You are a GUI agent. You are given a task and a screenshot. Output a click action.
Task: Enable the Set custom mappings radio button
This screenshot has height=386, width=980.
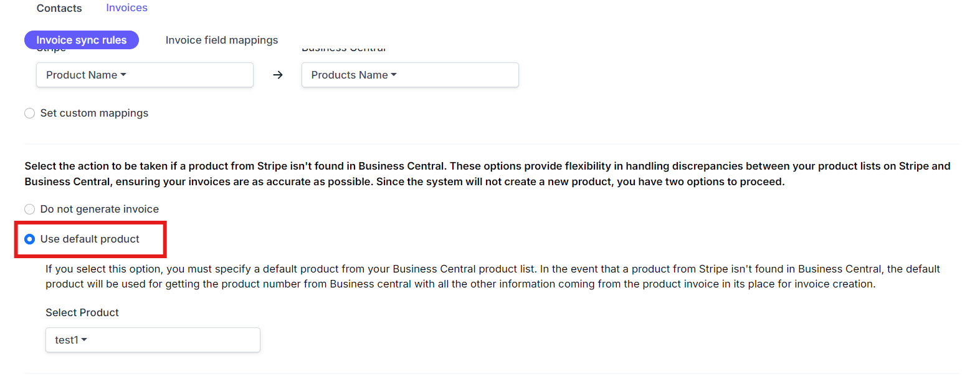(x=29, y=113)
